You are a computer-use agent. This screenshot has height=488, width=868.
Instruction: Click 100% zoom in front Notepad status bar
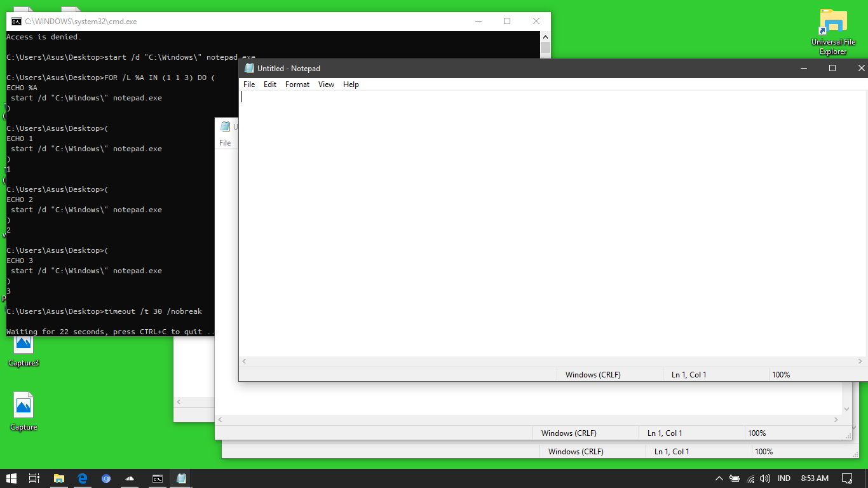coord(781,375)
